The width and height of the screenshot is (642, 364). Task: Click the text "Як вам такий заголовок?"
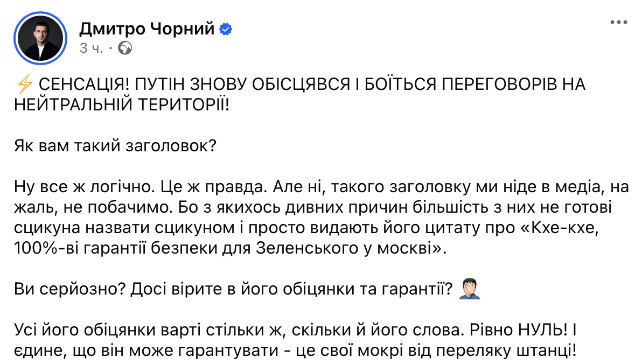tap(115, 147)
